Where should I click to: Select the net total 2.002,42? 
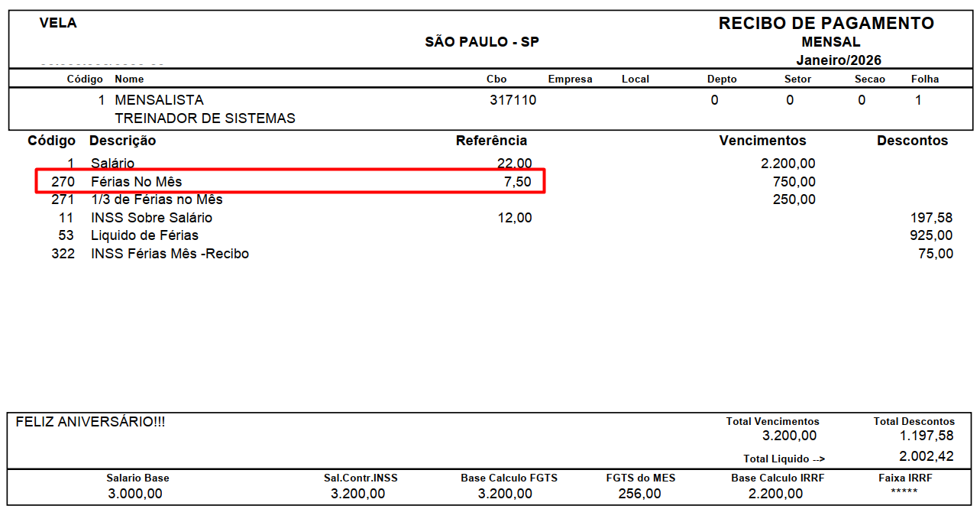[x=927, y=456]
